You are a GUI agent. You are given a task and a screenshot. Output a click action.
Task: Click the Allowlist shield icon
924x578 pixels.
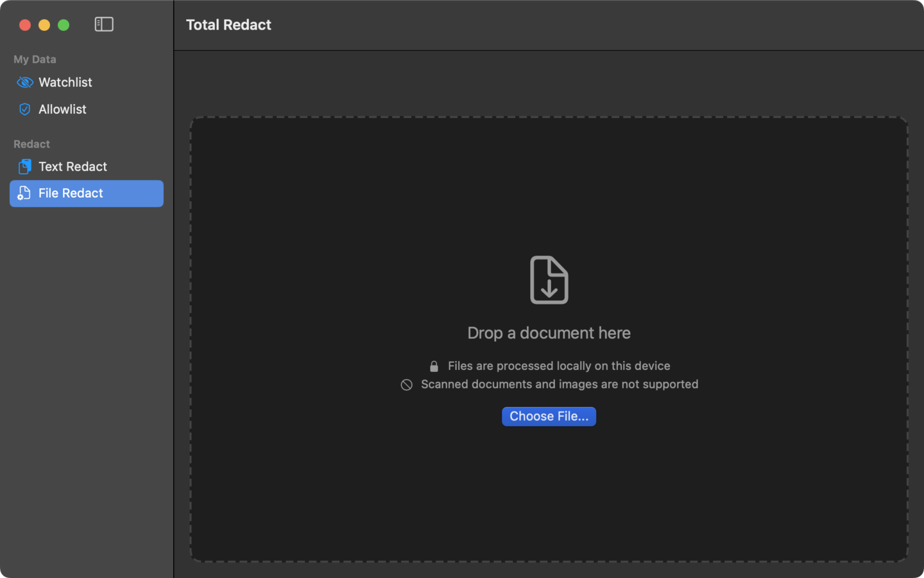click(x=25, y=109)
